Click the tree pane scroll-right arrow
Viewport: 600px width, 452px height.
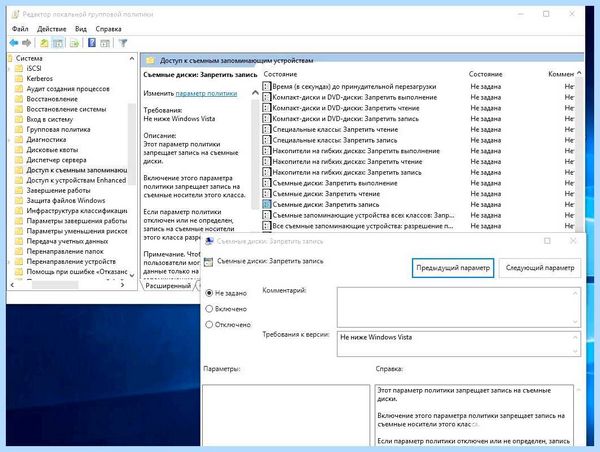coord(122,285)
